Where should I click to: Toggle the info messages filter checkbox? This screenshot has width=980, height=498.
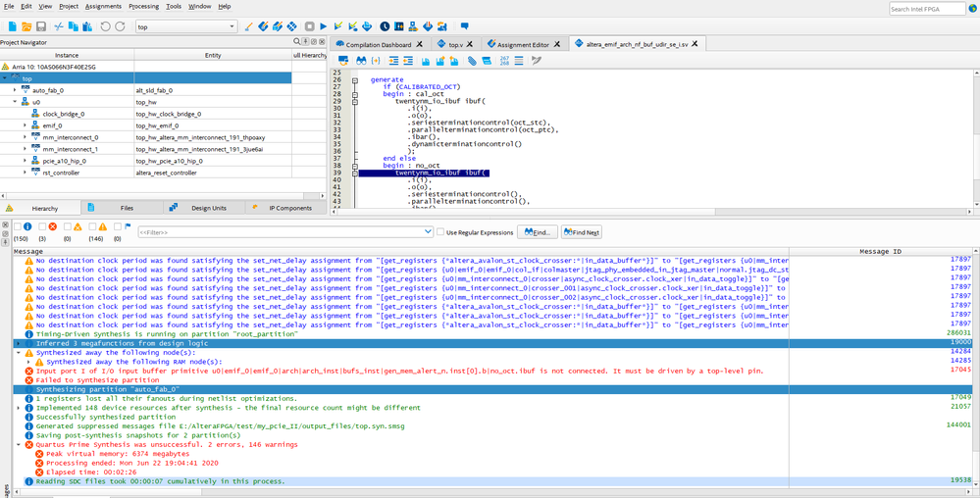click(17, 227)
